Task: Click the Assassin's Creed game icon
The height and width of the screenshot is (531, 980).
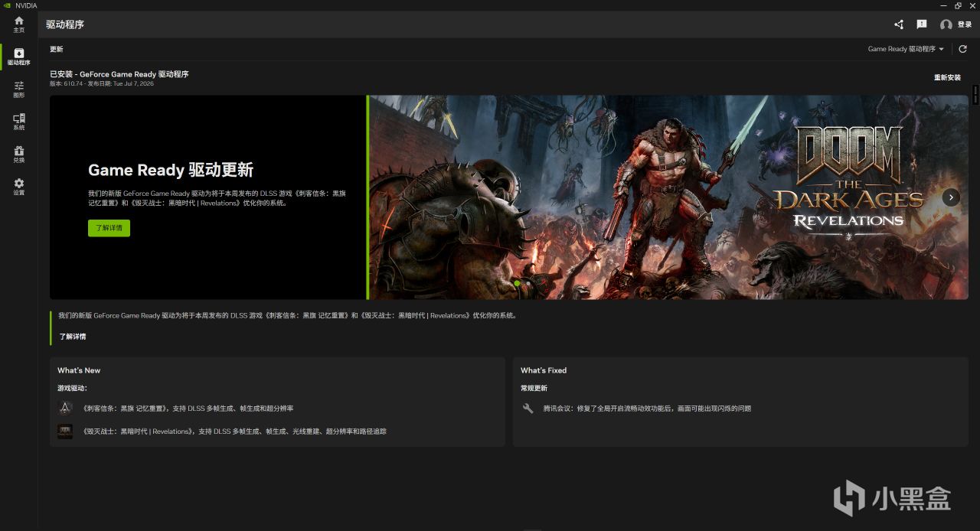Action: (x=65, y=409)
